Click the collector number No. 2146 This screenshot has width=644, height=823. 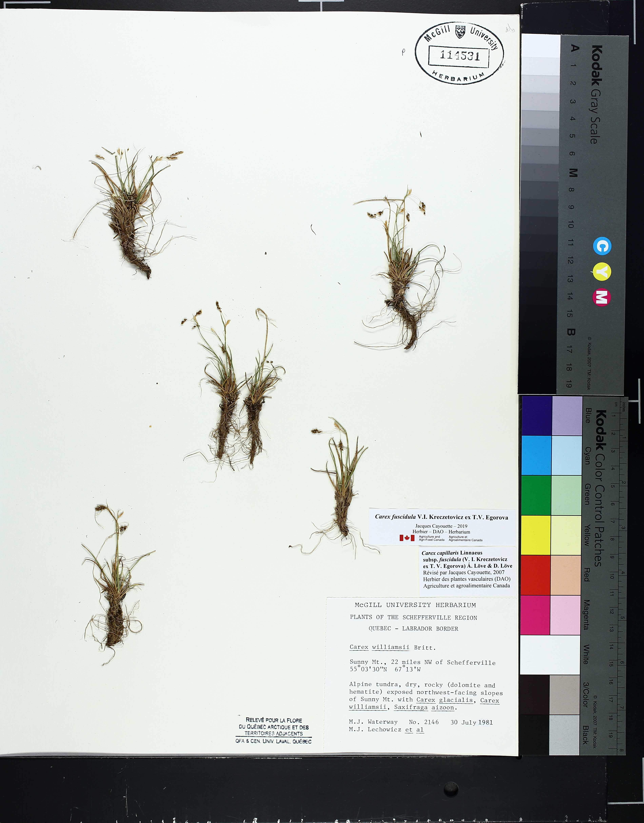[x=423, y=722]
